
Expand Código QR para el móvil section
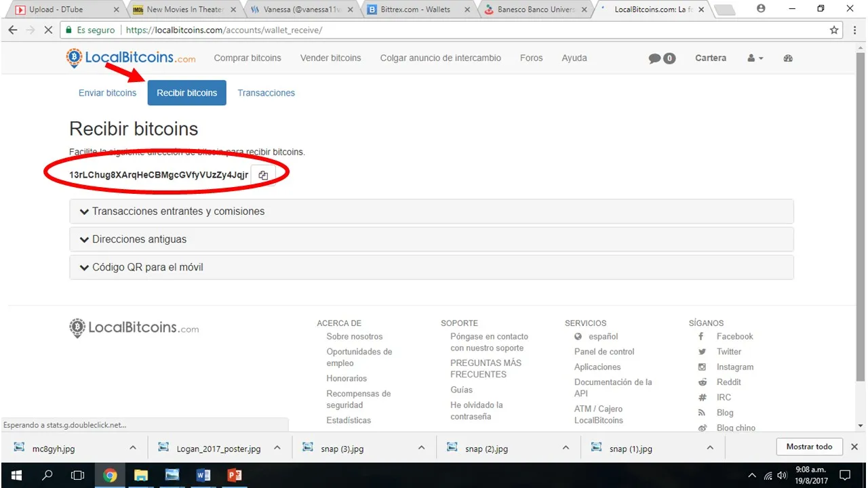click(x=431, y=267)
